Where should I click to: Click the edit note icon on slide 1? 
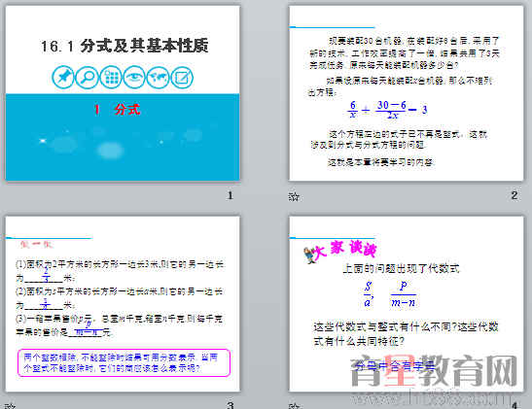[182, 78]
